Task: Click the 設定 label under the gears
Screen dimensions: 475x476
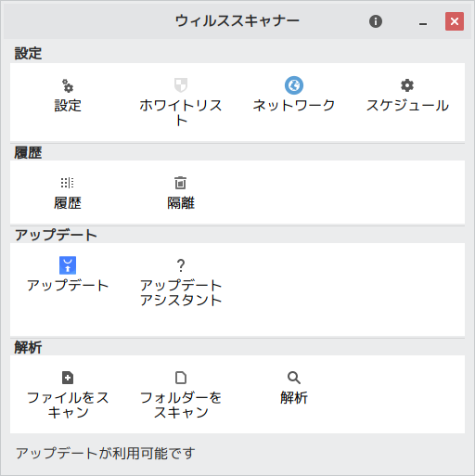Action: coord(68,106)
